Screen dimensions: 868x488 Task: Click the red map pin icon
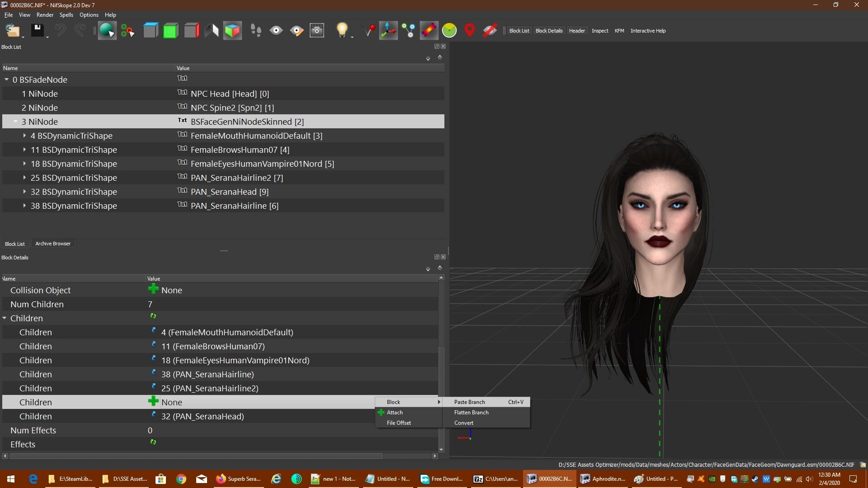coord(470,30)
